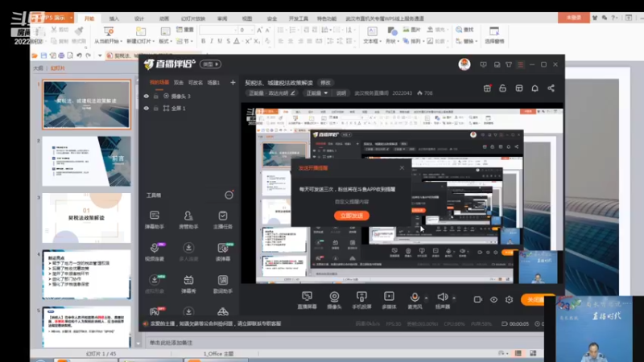This screenshot has height=362, width=644.
Task: Toggle italic formatting in WPS ribbon
Action: pyautogui.click(x=212, y=41)
